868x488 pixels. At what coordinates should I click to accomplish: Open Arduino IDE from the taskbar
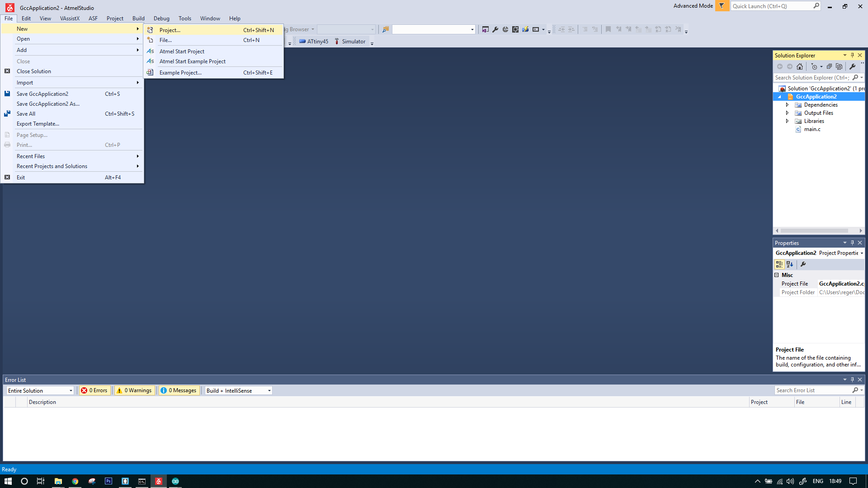point(175,481)
